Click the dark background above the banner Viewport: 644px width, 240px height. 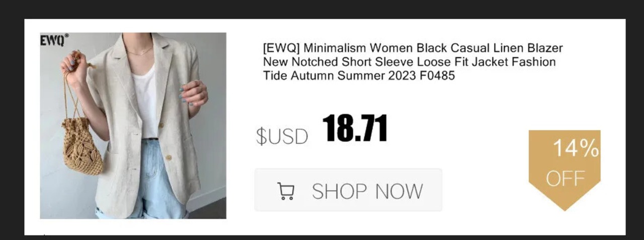[322, 9]
